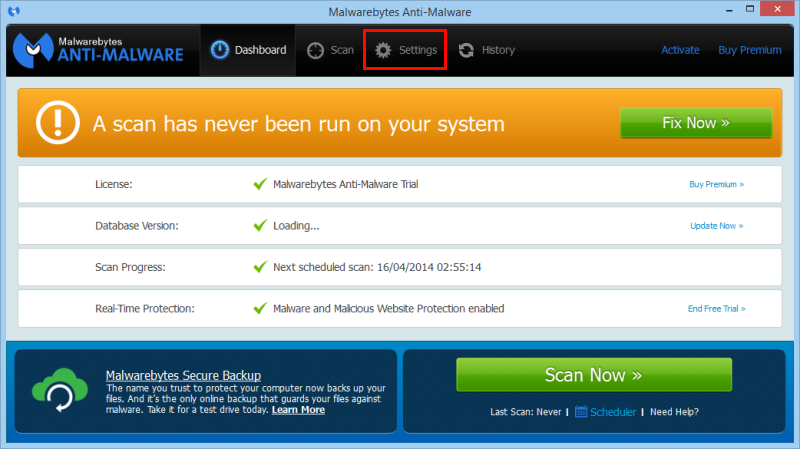Click Buy Premium in the top bar
The width and height of the screenshot is (800, 449).
tap(749, 50)
